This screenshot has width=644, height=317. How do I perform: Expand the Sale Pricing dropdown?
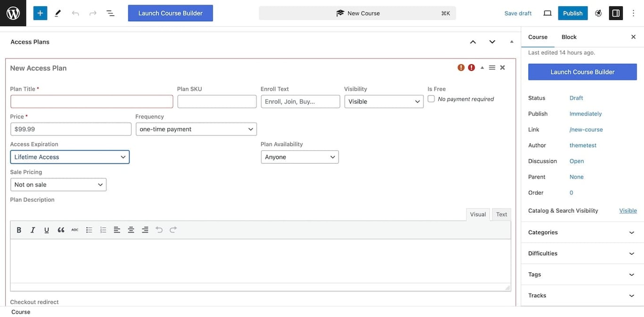click(58, 184)
